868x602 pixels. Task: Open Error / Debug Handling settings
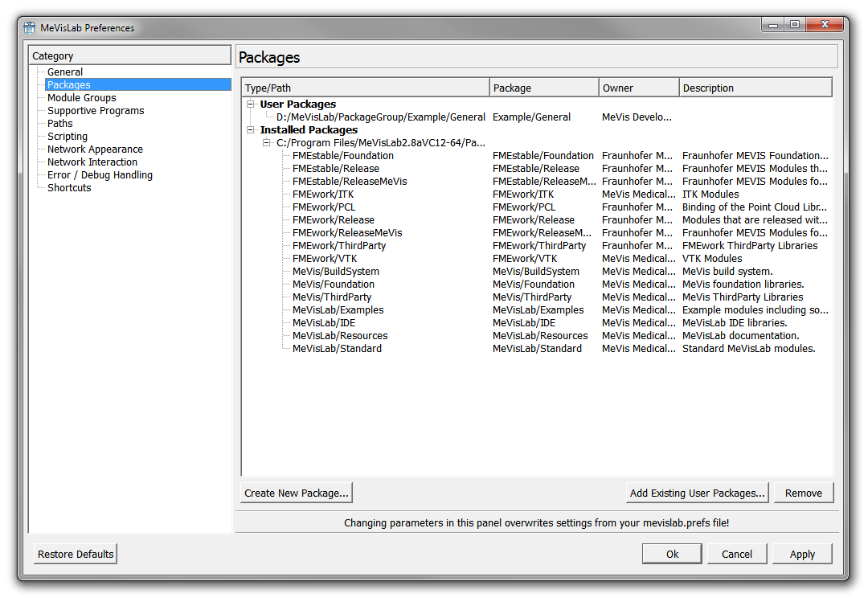pyautogui.click(x=100, y=175)
